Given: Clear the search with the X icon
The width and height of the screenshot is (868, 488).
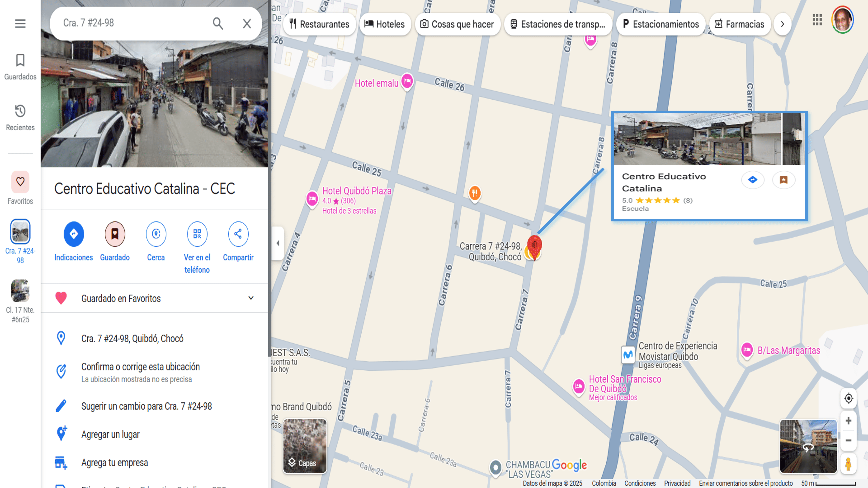Looking at the screenshot, I should [x=247, y=24].
